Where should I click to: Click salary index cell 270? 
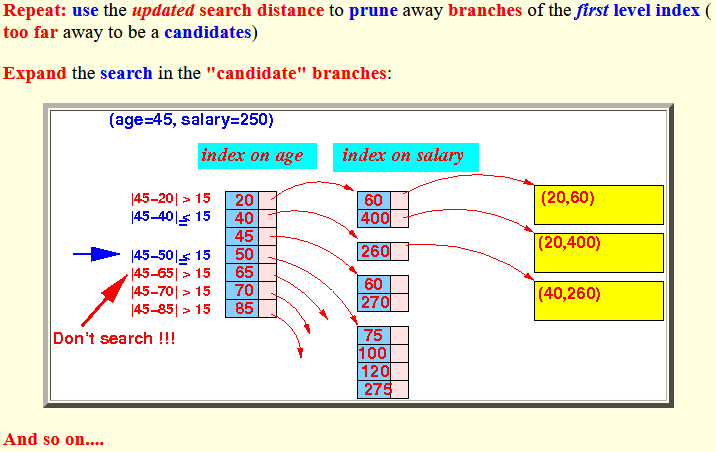tap(374, 302)
